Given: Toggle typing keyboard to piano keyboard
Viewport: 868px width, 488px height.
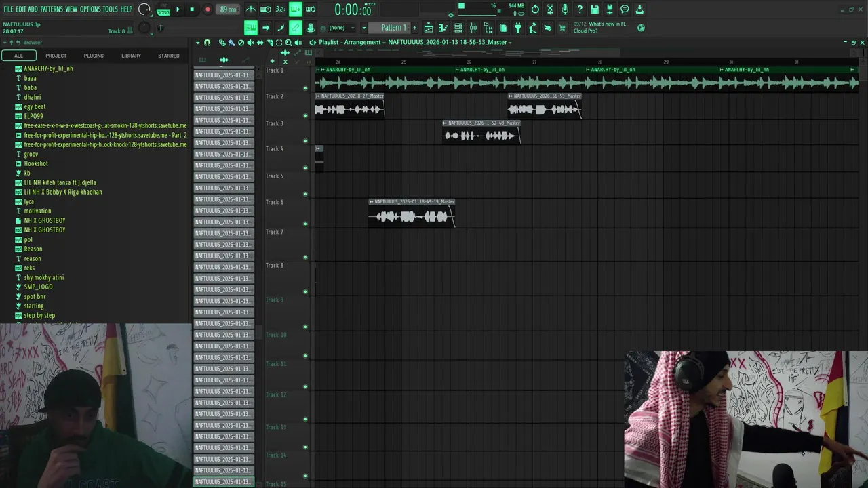Looking at the screenshot, I should click(251, 28).
